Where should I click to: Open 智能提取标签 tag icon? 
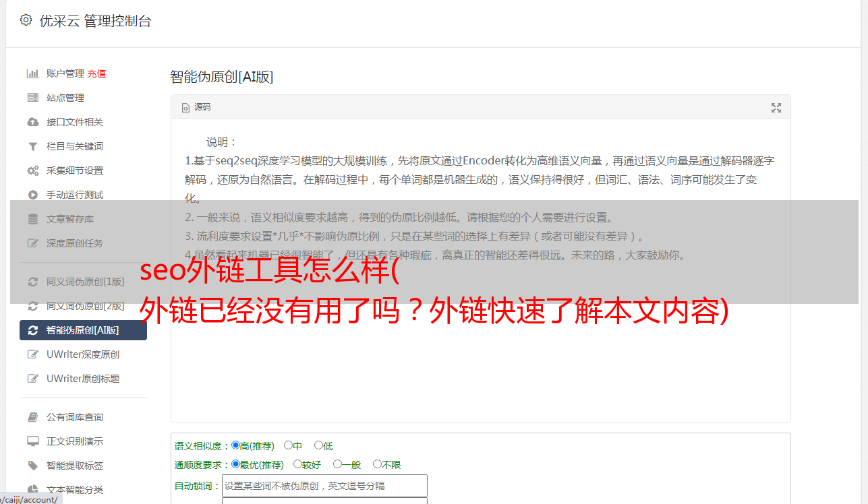(x=32, y=466)
